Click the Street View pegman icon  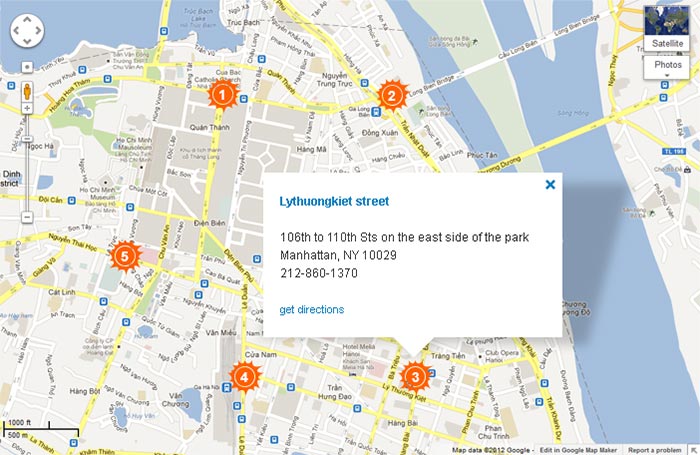pos(27,92)
